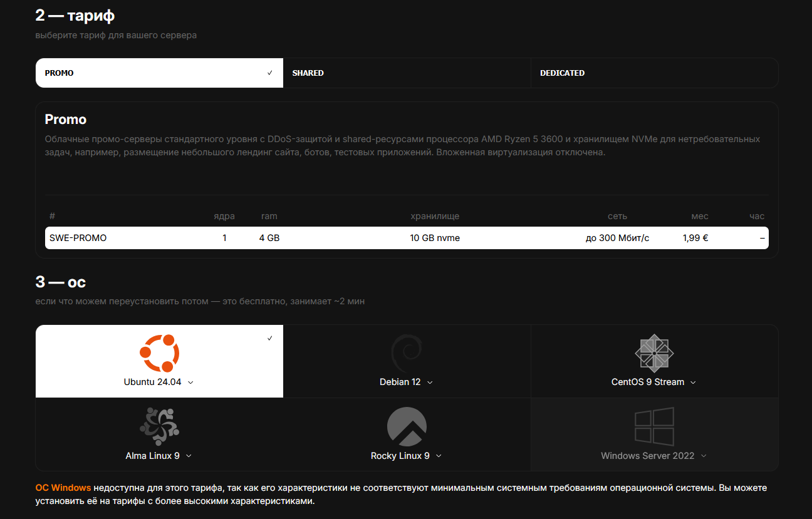Click the Promo section heading
Image resolution: width=812 pixels, height=519 pixels.
(66, 120)
